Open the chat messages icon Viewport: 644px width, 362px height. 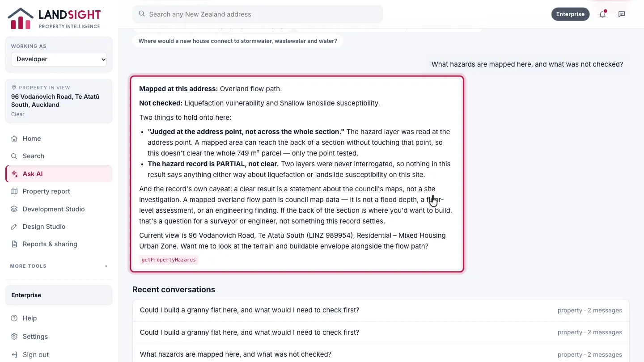point(622,14)
